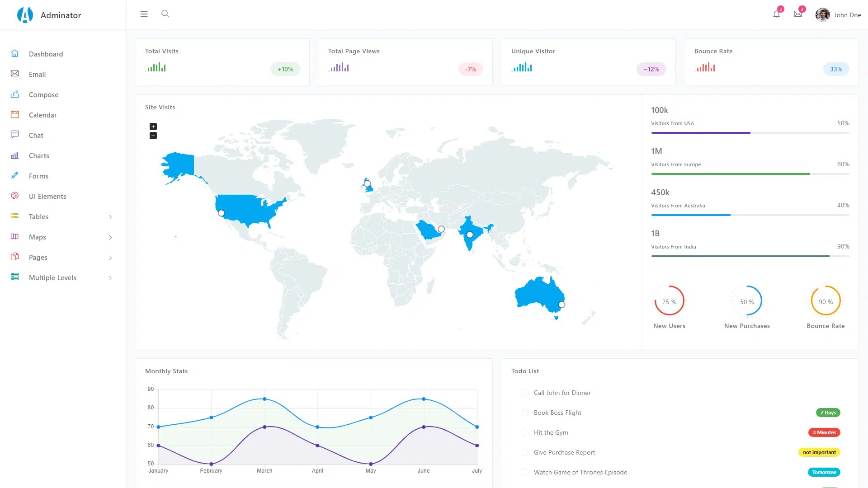Check the Hit the Gym todo item
The image size is (868, 488).
click(x=524, y=432)
